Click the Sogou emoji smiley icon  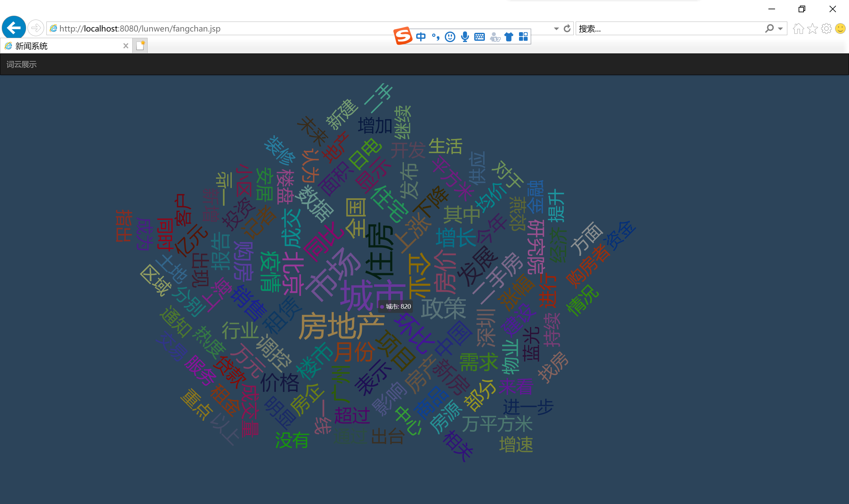click(x=450, y=37)
